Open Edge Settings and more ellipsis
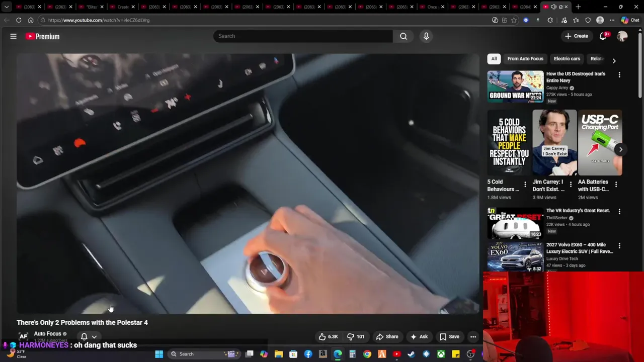This screenshot has height=362, width=644. tap(612, 20)
